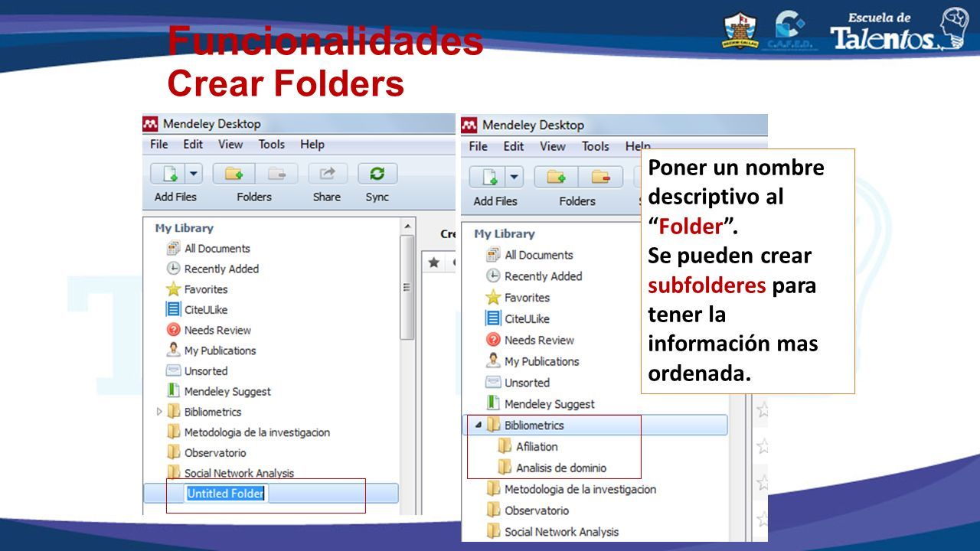This screenshot has height=551, width=980.
Task: Click create folder icon in left window toolbar
Action: pos(234,174)
